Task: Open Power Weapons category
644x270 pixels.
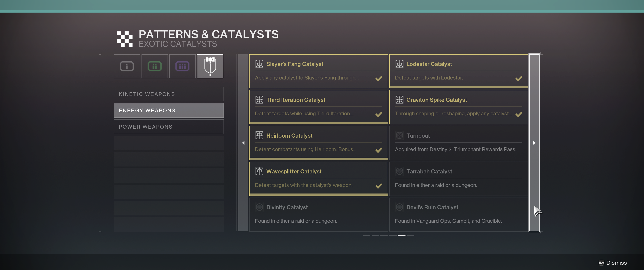Action: point(169,127)
